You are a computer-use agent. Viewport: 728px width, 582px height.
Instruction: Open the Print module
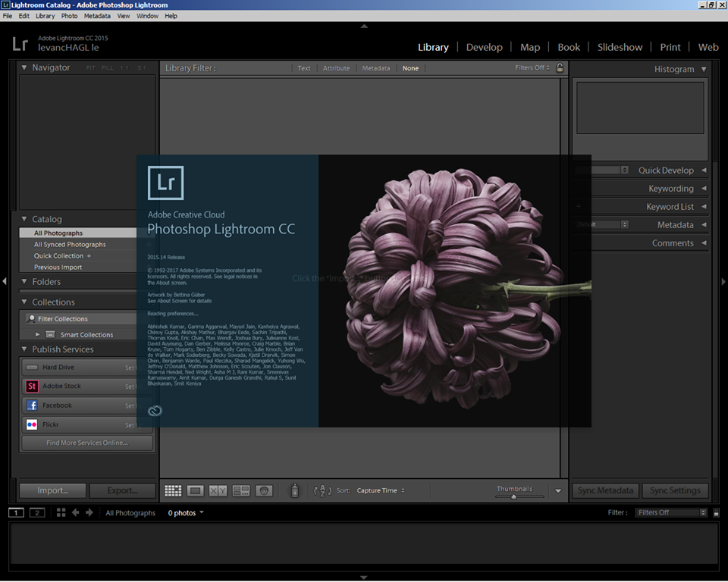click(x=670, y=47)
